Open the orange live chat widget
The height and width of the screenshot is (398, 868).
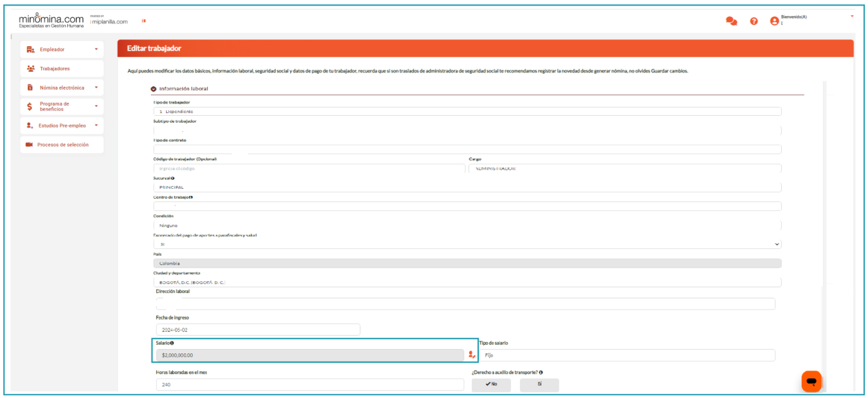coord(811,381)
